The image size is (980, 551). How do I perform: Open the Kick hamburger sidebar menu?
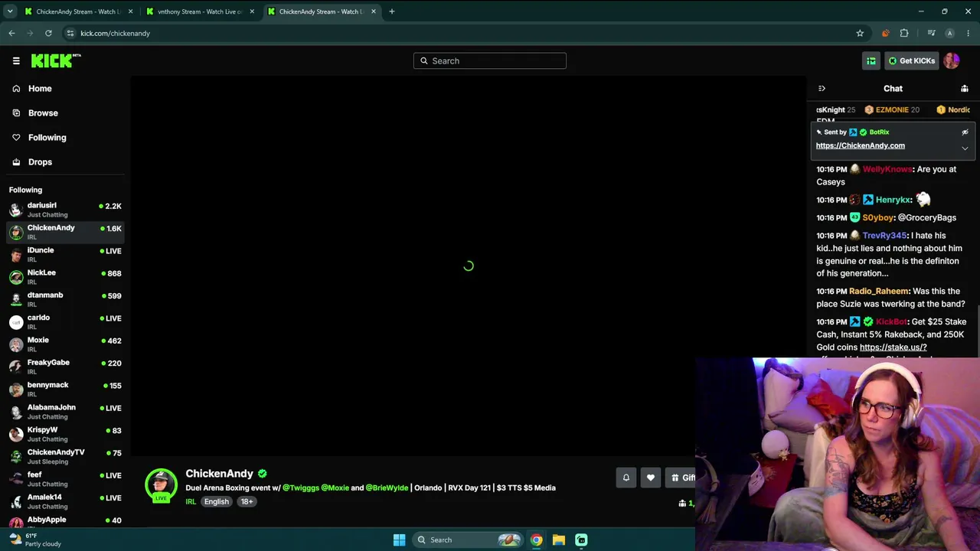pos(16,61)
